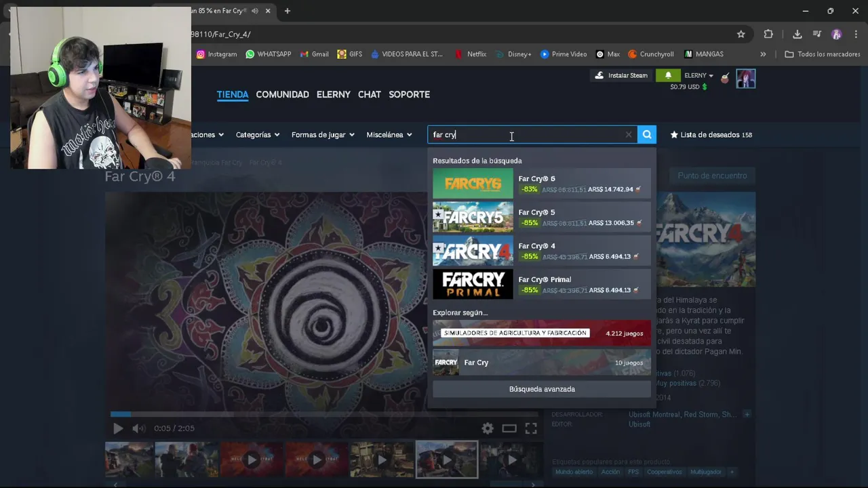Screen dimensions: 868x488
Task: Open the Cooperativos tag
Action: 664,472
